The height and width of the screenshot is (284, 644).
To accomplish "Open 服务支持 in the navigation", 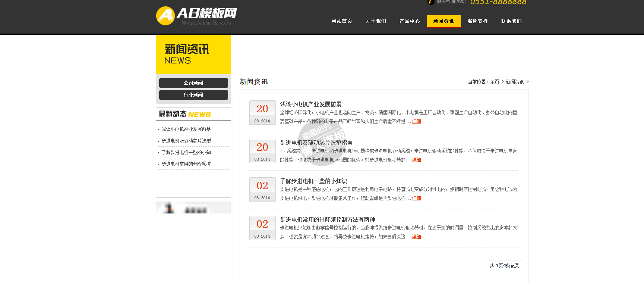I will pos(477,21).
